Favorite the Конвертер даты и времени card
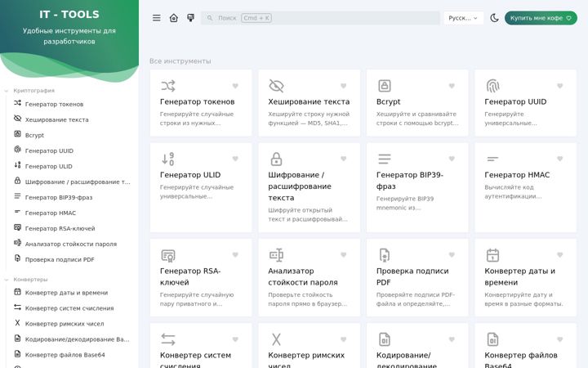 (560, 255)
